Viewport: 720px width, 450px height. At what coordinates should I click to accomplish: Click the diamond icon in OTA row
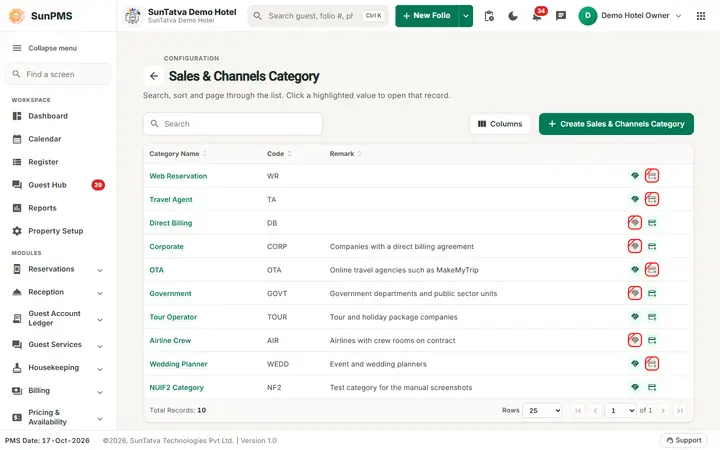(635, 270)
